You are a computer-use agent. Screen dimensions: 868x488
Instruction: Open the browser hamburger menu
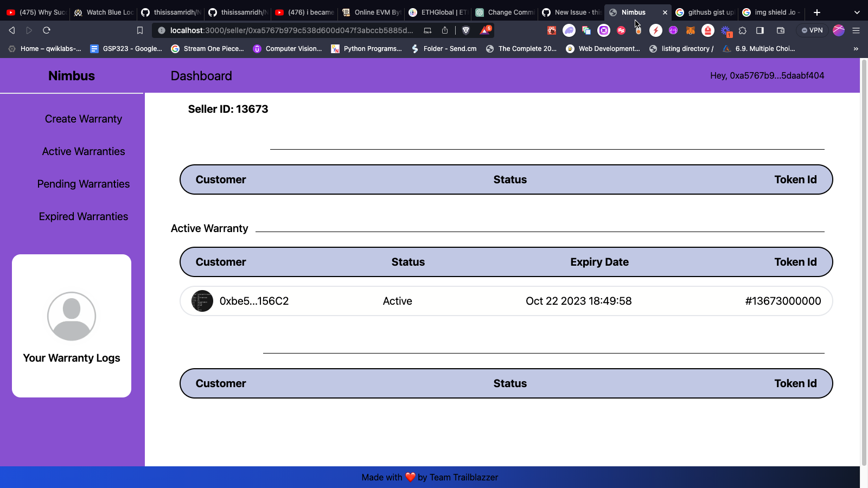(856, 30)
